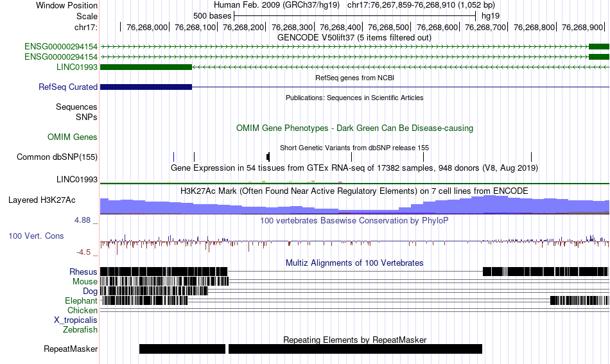The width and height of the screenshot is (610, 364).
Task: Select the Scale label on the left
Action: coord(87,16)
